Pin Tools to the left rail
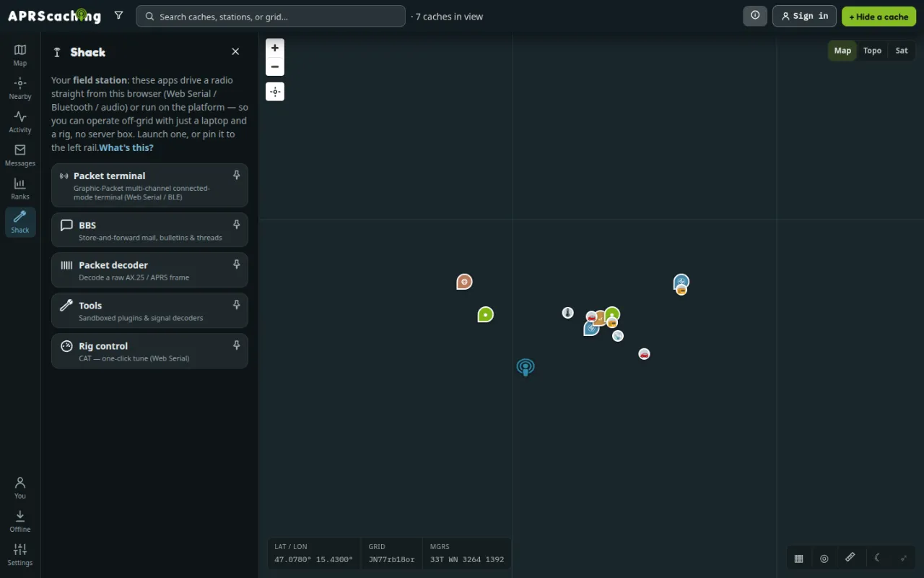924x578 pixels. pyautogui.click(x=236, y=305)
